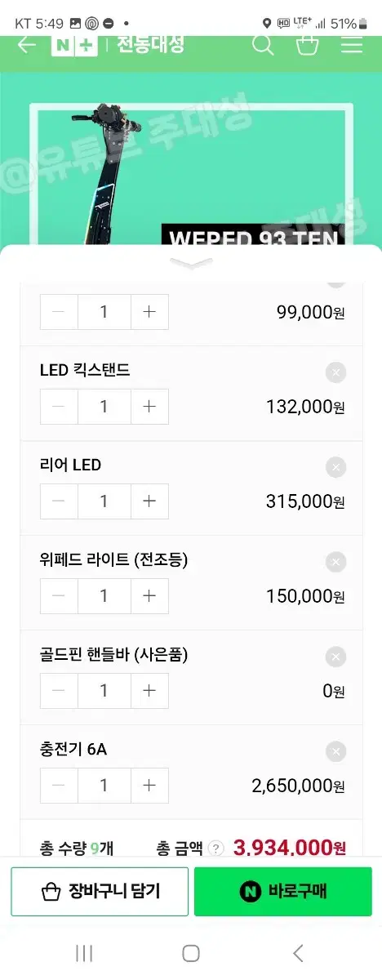This screenshot has width=382, height=980.
Task: Open the N+ Naver Plus store logo
Action: coord(74,45)
